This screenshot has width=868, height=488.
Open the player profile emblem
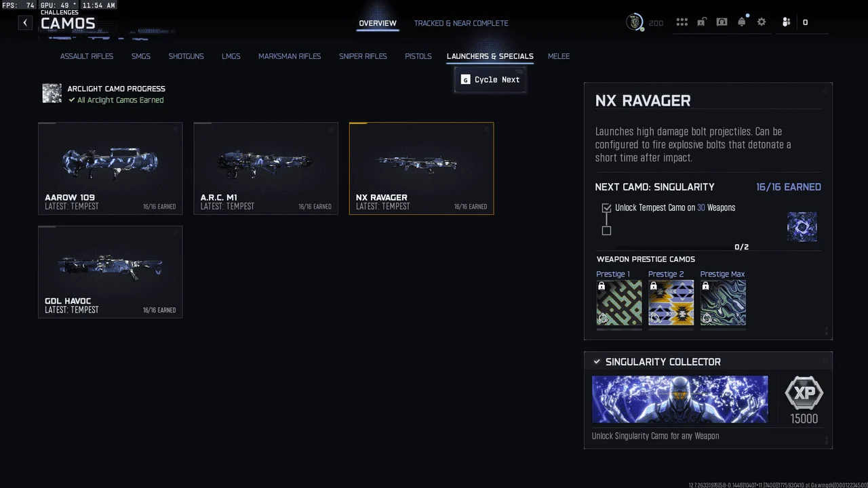[635, 22]
